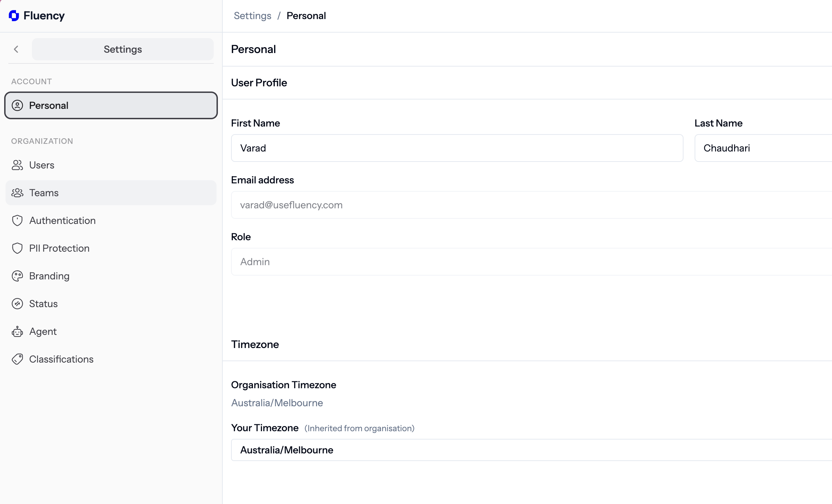This screenshot has width=832, height=504.
Task: Click the PII Protection shield icon
Action: [x=17, y=248]
